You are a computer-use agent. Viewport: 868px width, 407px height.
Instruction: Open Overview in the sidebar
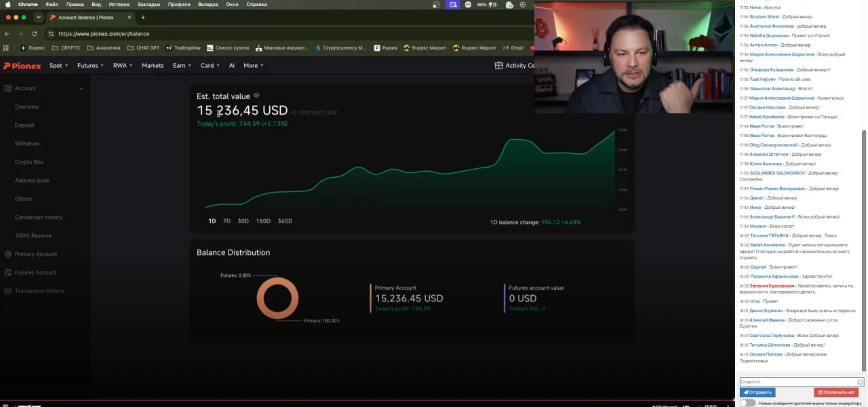click(27, 106)
